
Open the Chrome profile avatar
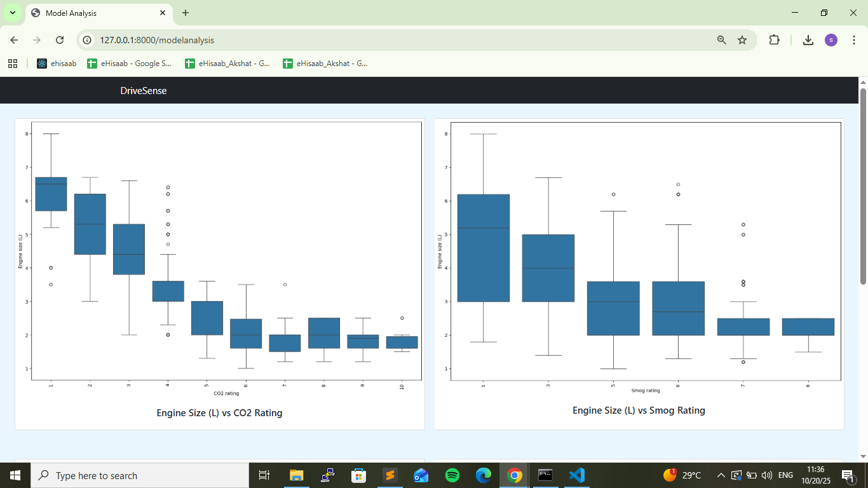pos(831,40)
